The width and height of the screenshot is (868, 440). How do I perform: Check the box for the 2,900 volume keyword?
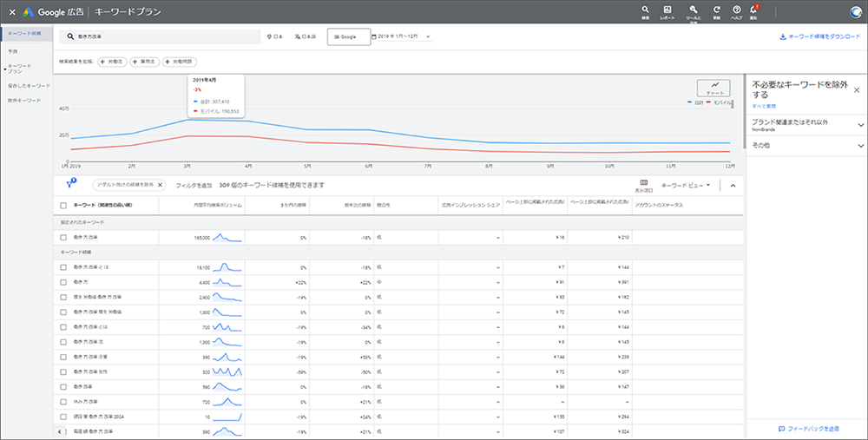tap(63, 297)
